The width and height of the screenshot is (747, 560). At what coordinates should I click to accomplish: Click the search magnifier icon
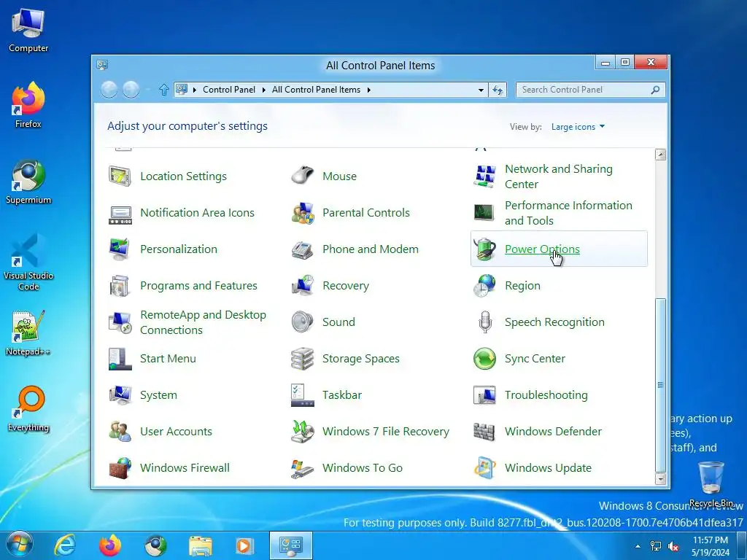click(655, 90)
